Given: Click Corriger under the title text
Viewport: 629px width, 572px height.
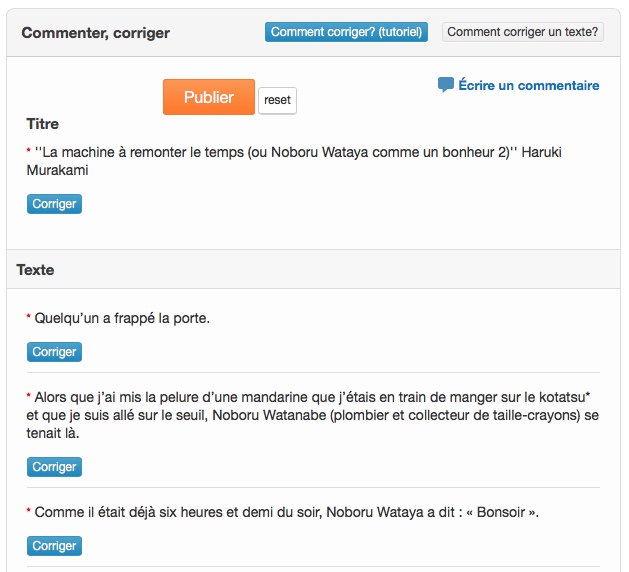Looking at the screenshot, I should [x=54, y=204].
